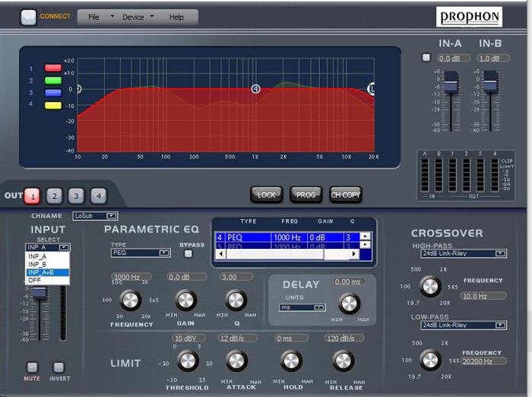The height and width of the screenshot is (397, 532).
Task: Click the Delay time knob
Action: pyautogui.click(x=349, y=304)
